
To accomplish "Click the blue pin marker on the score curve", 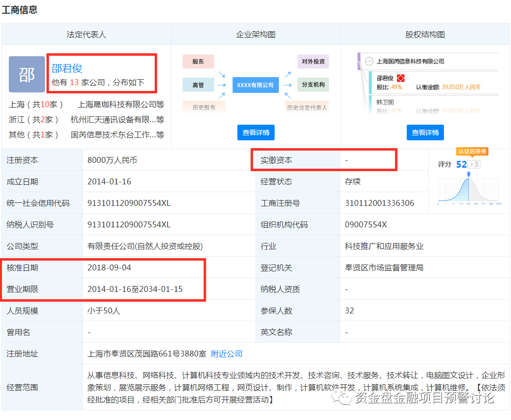I will point(468,174).
